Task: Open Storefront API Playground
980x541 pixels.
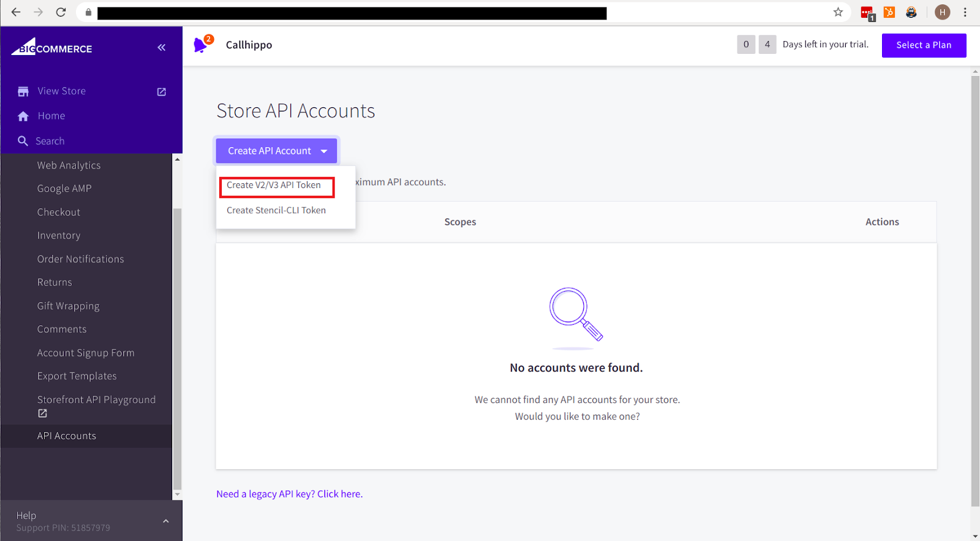Action: pyautogui.click(x=96, y=399)
